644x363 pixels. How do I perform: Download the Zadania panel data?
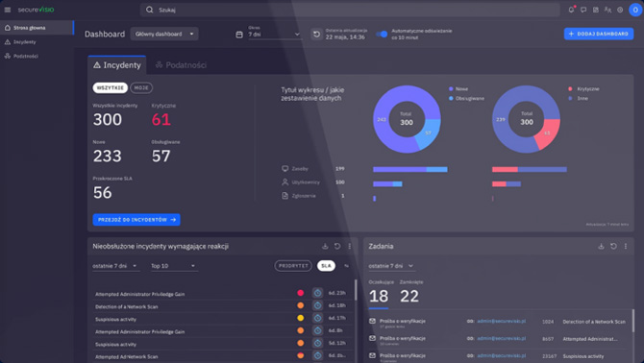(601, 246)
